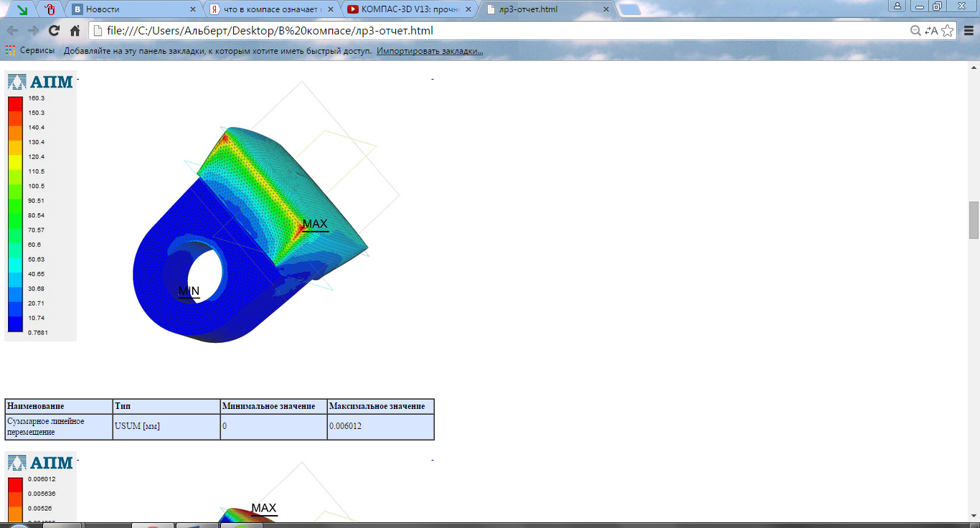Click the 0.005636 legend value

coord(42,494)
